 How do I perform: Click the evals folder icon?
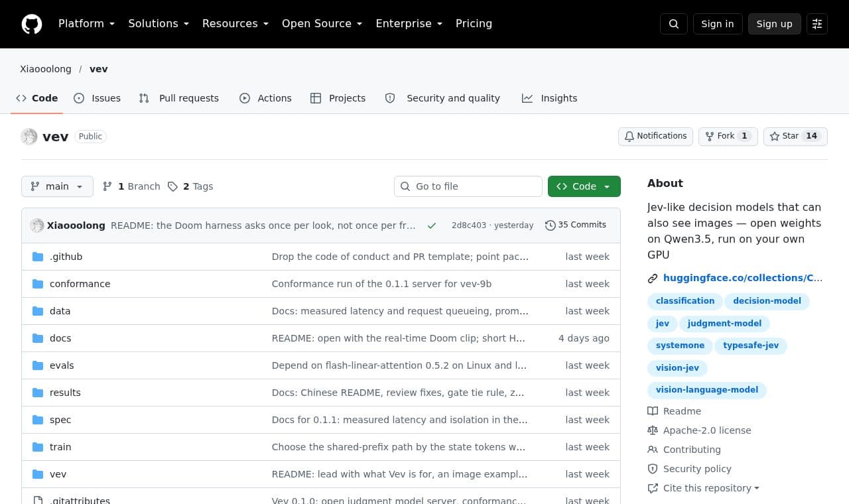click(38, 365)
